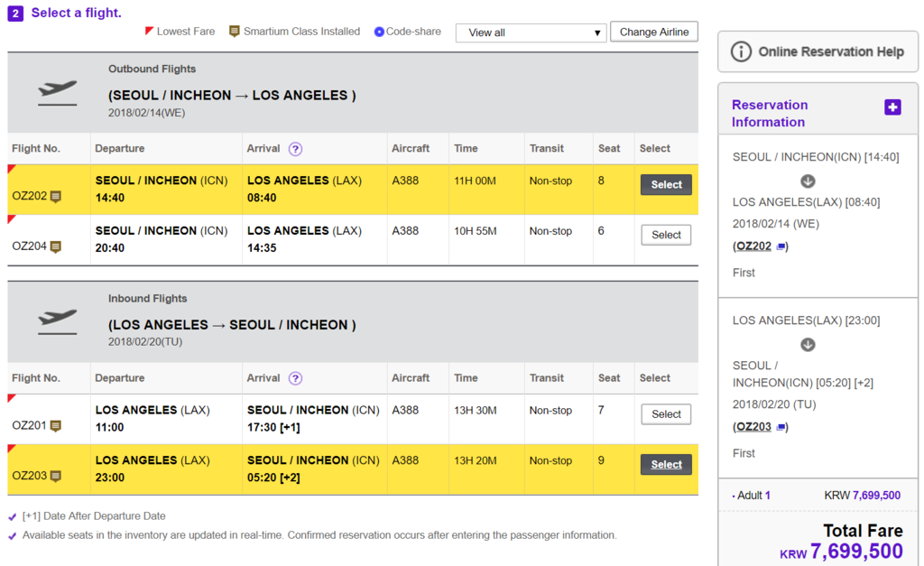Open the Arrival help icon in Outbound table
Image resolution: width=924 pixels, height=566 pixels.
(295, 149)
